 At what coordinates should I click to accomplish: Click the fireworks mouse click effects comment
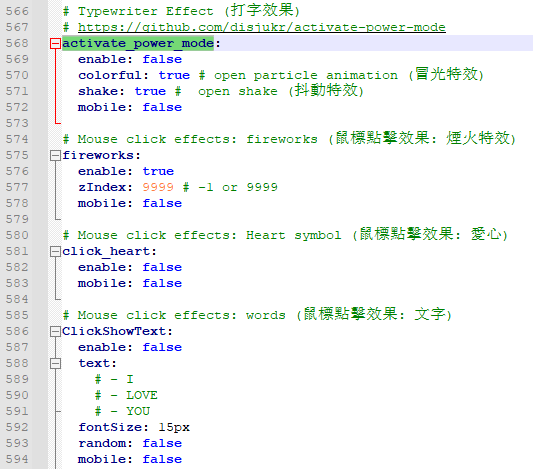[x=289, y=138]
